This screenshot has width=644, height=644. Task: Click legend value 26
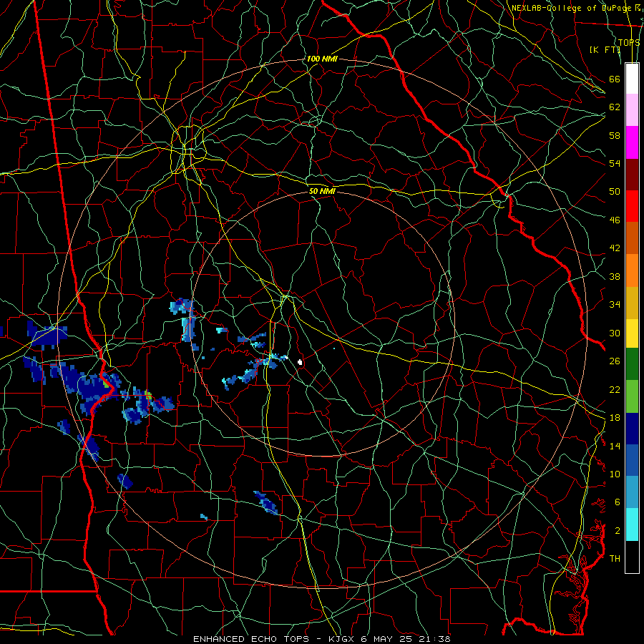(x=615, y=361)
